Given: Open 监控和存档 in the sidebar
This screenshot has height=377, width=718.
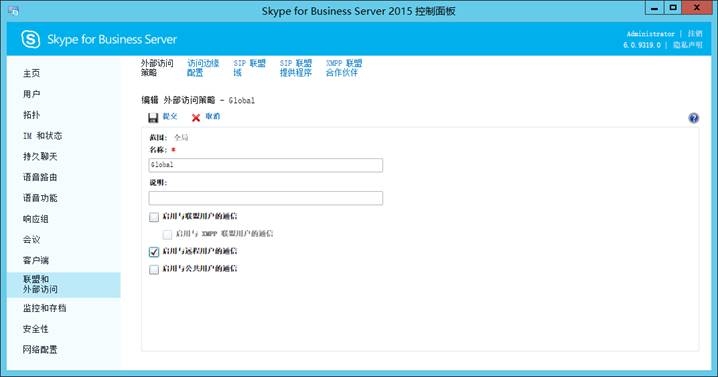Looking at the screenshot, I should 44,308.
